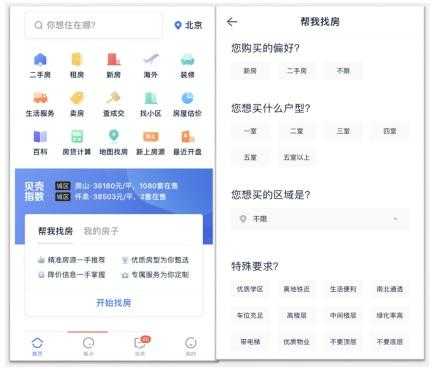Open the 海外 overseas airplane icon
The height and width of the screenshot is (369, 433).
click(151, 60)
